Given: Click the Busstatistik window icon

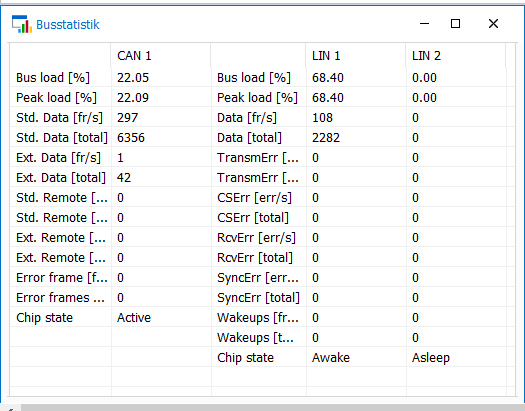Looking at the screenshot, I should 22,24.
